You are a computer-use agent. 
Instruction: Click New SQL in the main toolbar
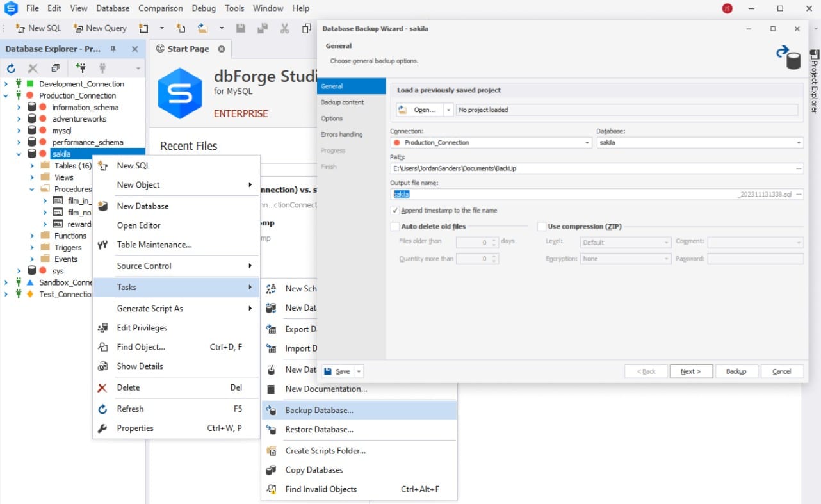(38, 28)
